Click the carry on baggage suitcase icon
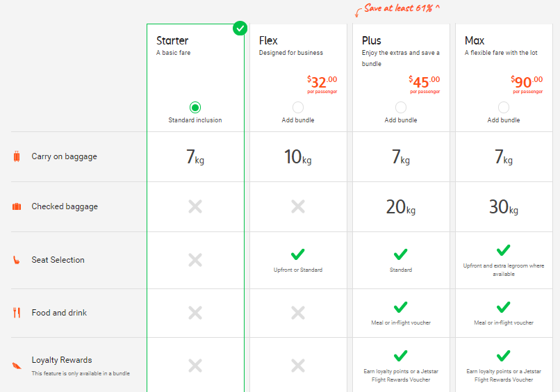This screenshot has height=392, width=560. 17,156
